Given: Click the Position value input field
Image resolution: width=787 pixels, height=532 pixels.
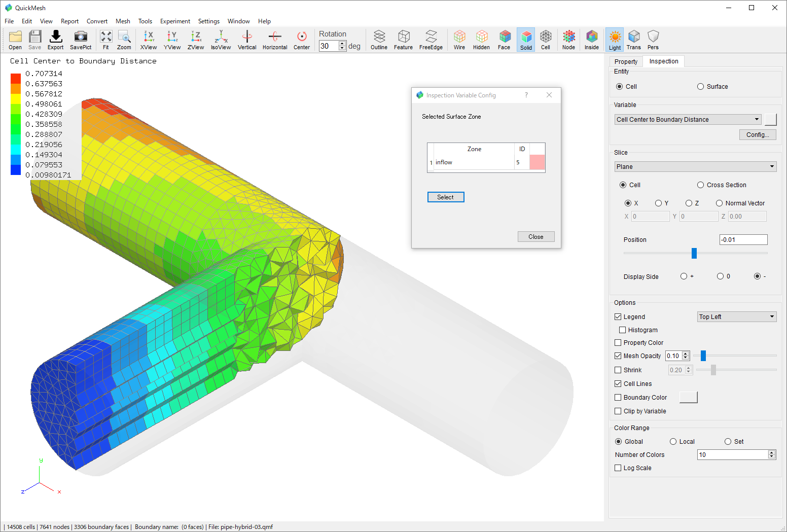Looking at the screenshot, I should point(743,240).
